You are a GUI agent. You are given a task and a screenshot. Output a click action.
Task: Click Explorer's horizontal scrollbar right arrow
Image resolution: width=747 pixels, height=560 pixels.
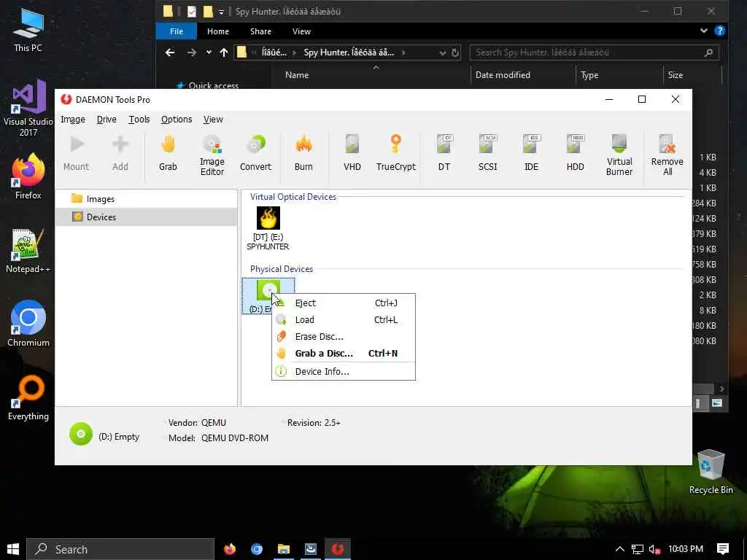(x=721, y=389)
